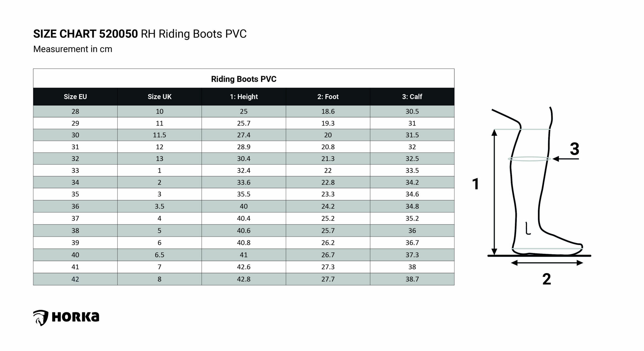Click the horizontal foot length double arrow
Screen dimensions: 644x351
[547, 263]
